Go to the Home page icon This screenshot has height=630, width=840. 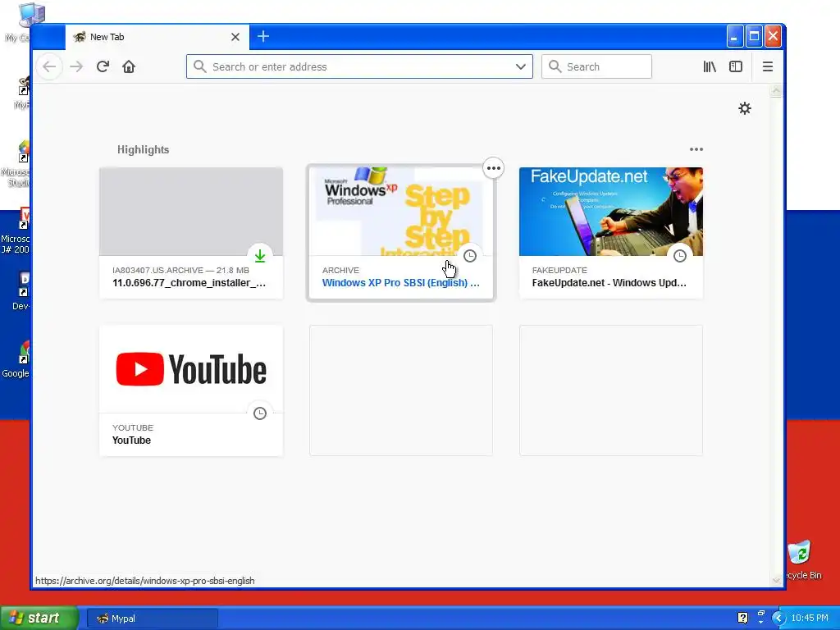(129, 66)
